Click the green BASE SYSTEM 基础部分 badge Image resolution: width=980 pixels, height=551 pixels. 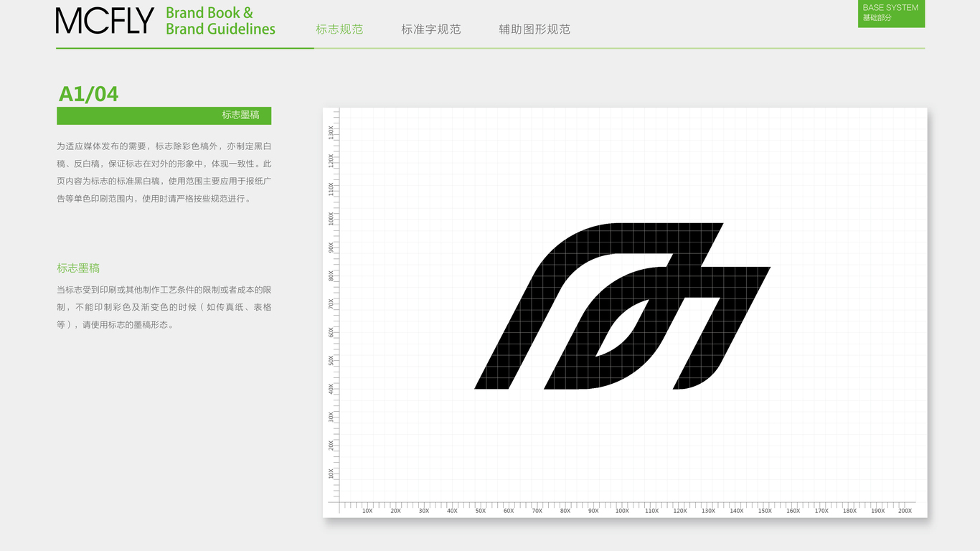pyautogui.click(x=891, y=14)
